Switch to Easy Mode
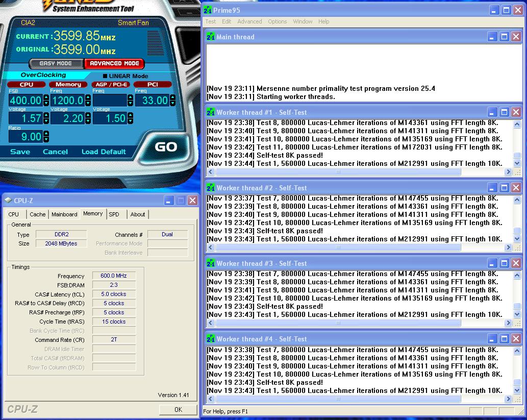This screenshot has width=527, height=420. pyautogui.click(x=56, y=63)
